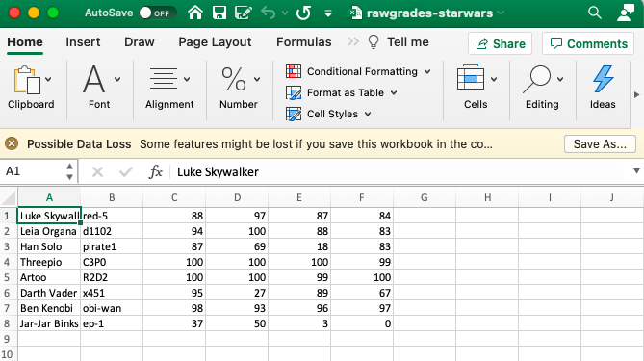Expand the Cells group dropdown arrow
The width and height of the screenshot is (644, 361).
click(494, 79)
